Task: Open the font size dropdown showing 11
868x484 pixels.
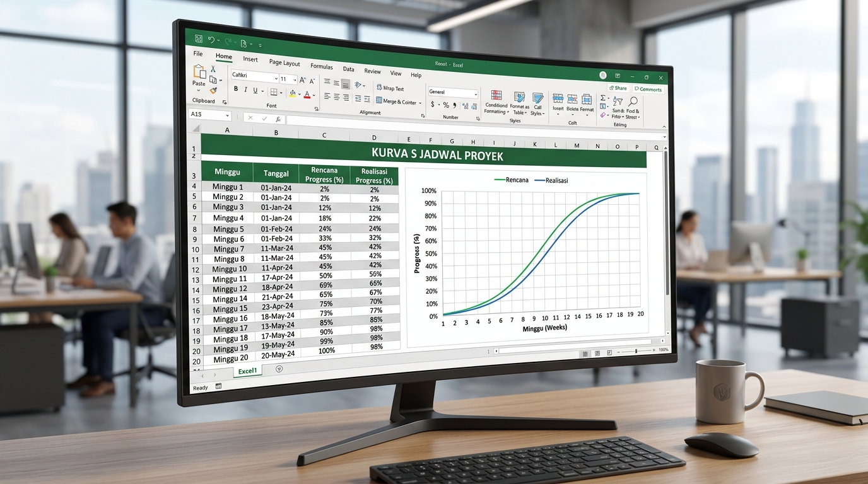Action: (x=295, y=80)
